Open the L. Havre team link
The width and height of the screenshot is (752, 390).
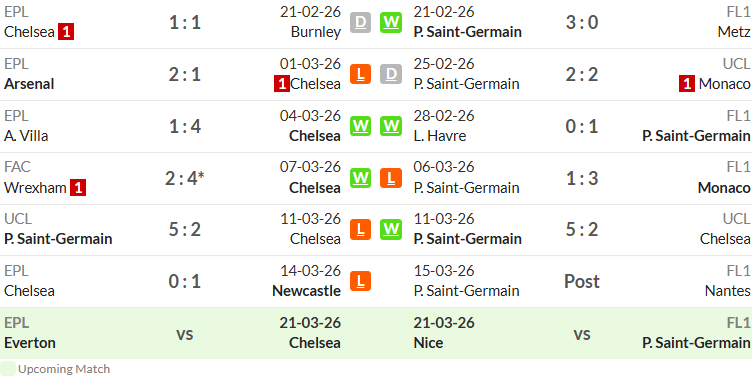coord(440,136)
